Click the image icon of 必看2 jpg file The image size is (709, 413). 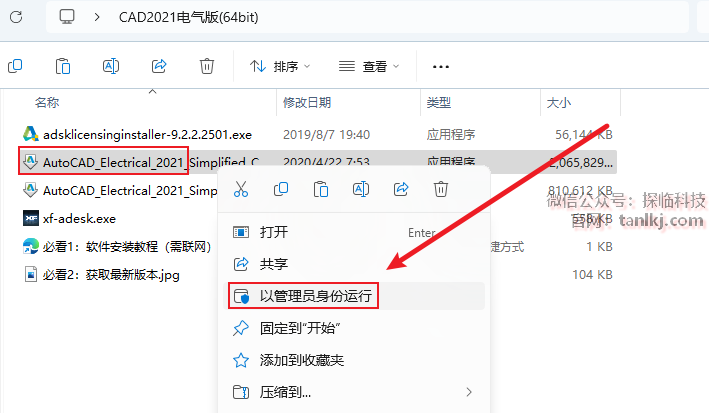click(30, 274)
